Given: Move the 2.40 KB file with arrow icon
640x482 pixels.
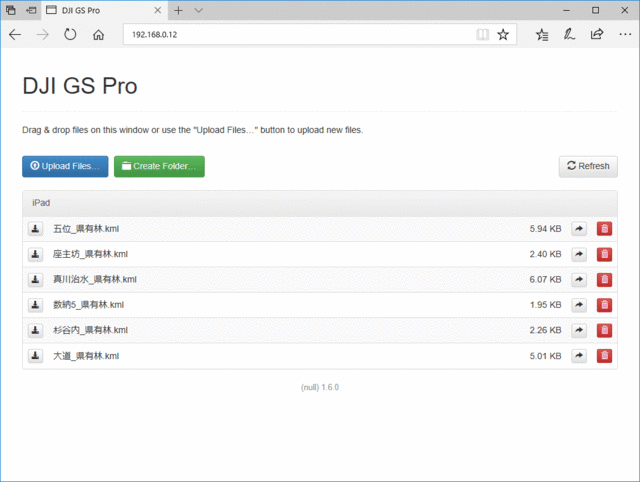Looking at the screenshot, I should [579, 254].
